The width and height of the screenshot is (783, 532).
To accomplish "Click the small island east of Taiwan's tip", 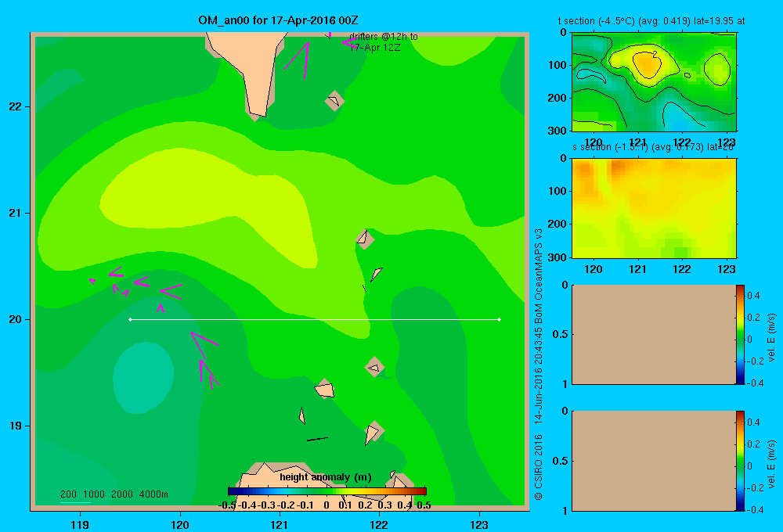I will pos(334,101).
